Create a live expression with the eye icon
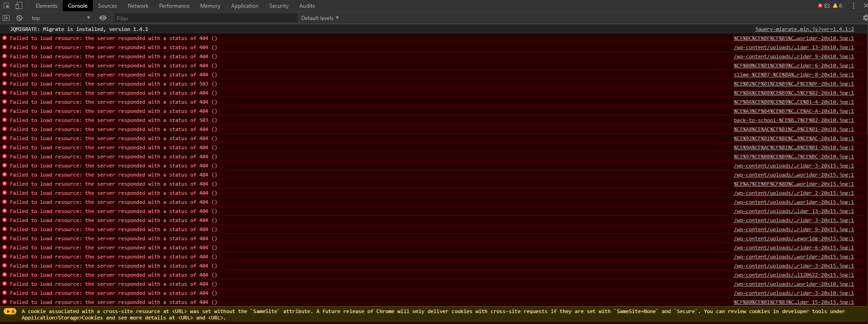This screenshot has height=324, width=868. [x=103, y=18]
